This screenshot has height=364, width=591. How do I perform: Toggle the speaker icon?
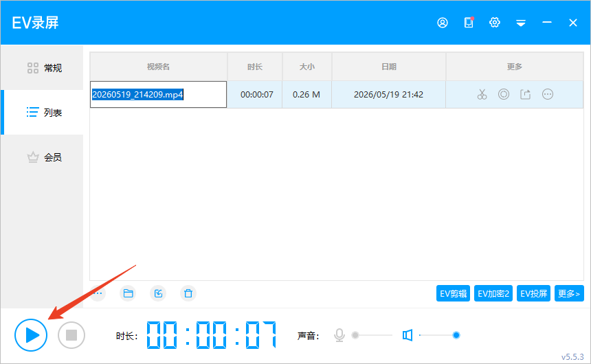point(408,335)
